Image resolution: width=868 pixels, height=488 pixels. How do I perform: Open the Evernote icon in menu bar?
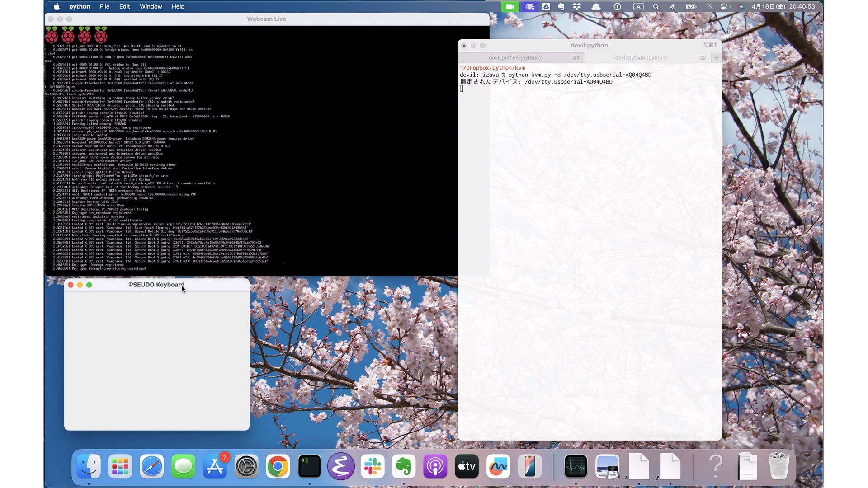pos(561,7)
